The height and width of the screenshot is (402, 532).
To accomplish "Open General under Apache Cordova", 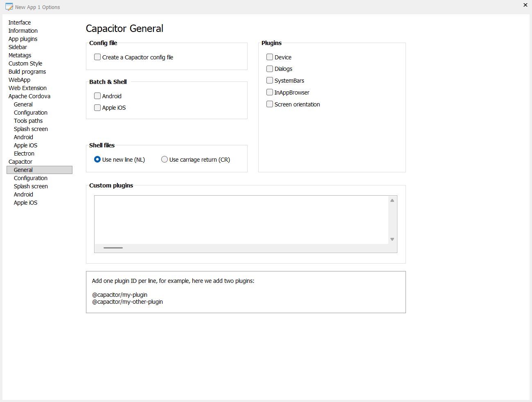I will pos(23,104).
